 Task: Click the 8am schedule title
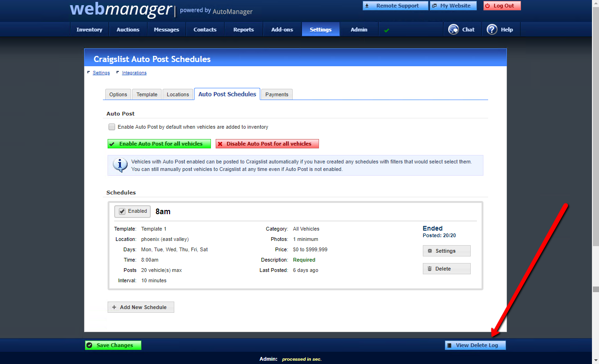point(163,211)
